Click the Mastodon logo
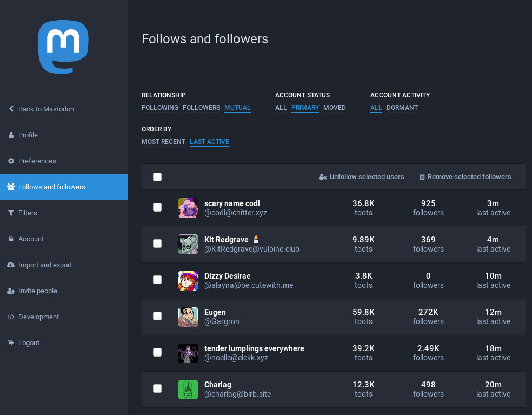 63,47
